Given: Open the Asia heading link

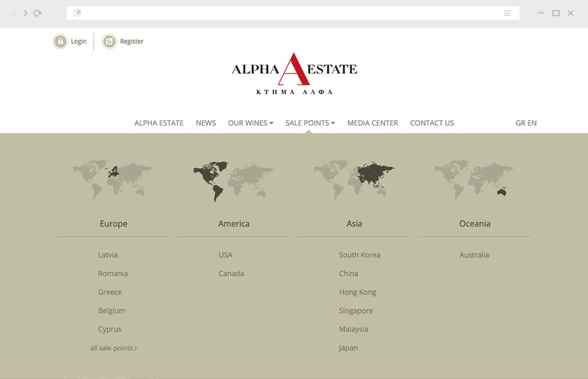Looking at the screenshot, I should [x=355, y=224].
